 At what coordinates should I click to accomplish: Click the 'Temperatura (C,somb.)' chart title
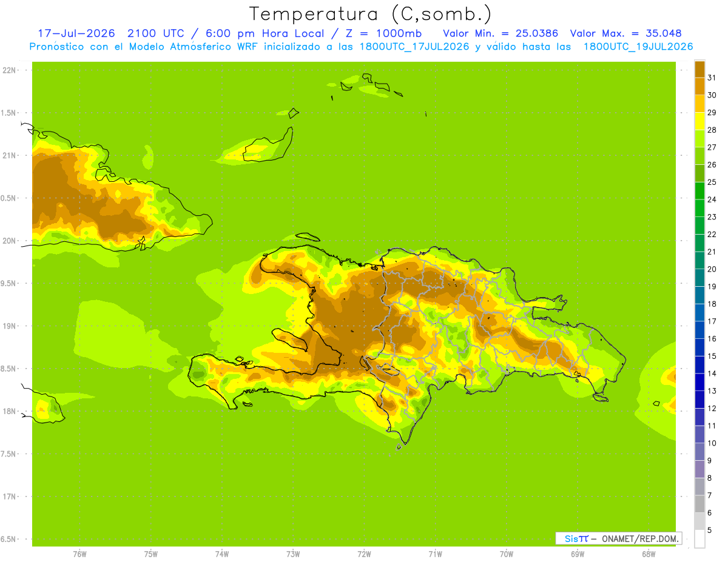click(x=370, y=14)
